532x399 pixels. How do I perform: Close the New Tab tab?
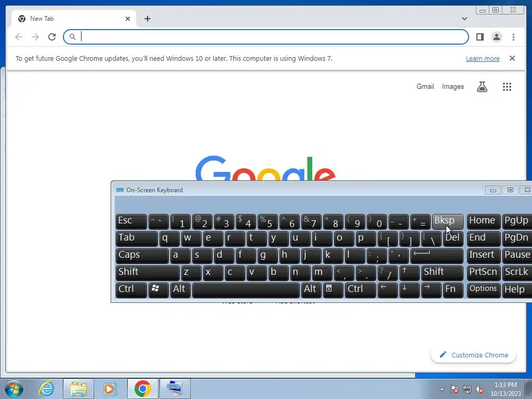point(128,19)
